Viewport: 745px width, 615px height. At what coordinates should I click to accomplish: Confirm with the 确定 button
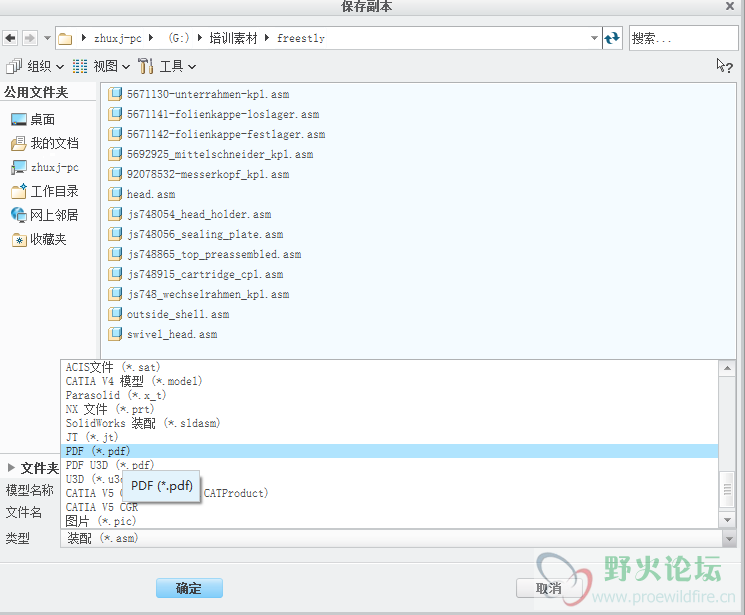(x=189, y=588)
